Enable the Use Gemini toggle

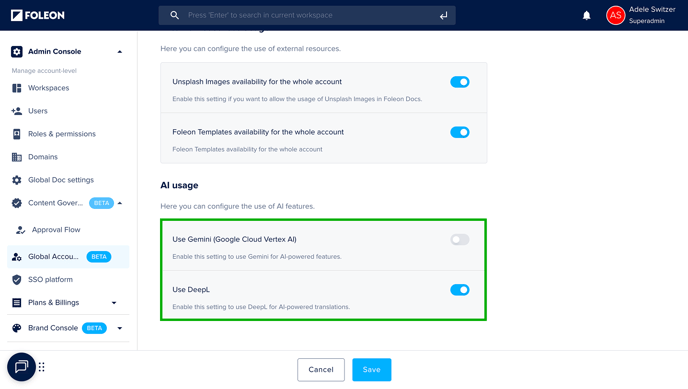[459, 239]
